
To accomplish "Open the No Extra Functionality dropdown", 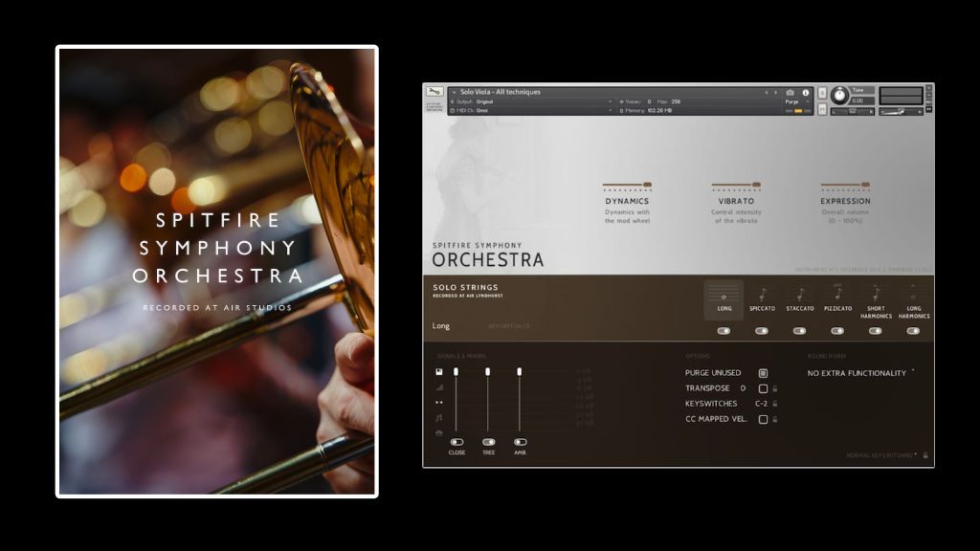I will tap(860, 373).
